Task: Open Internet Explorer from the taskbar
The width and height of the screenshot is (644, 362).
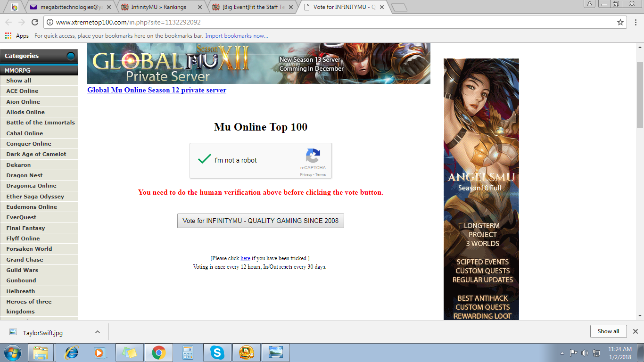Action: point(72,353)
